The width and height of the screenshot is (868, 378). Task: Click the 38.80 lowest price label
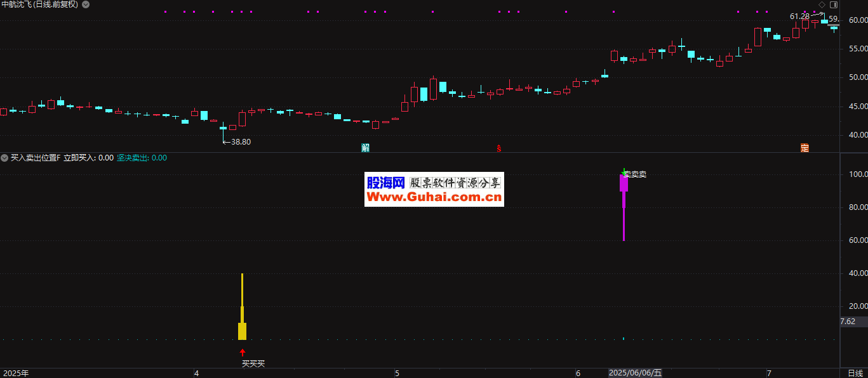240,142
